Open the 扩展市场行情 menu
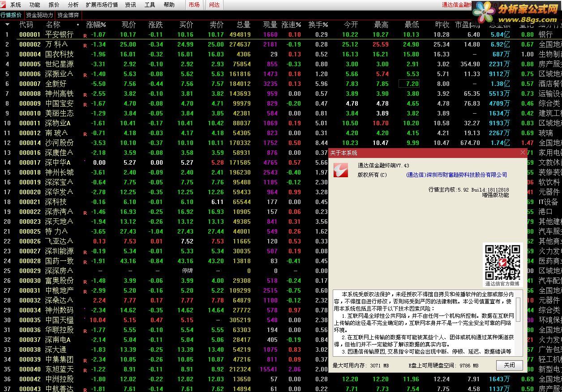Screen dimensions: 562x392 tap(102, 5)
